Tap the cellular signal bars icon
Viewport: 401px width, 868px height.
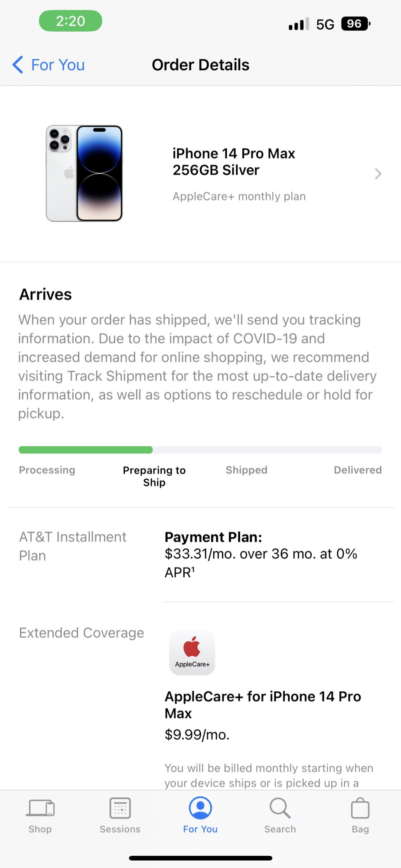click(299, 24)
